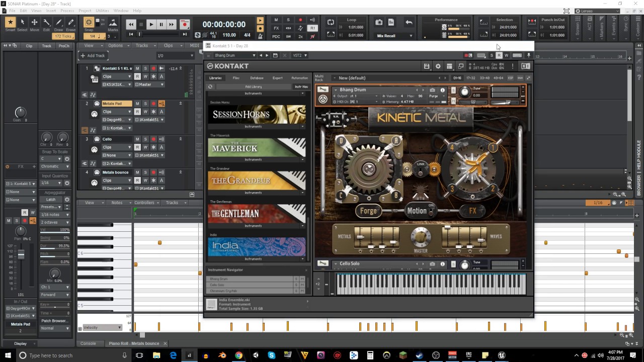Open Kontakt options gear
The image size is (644, 362).
click(x=438, y=66)
